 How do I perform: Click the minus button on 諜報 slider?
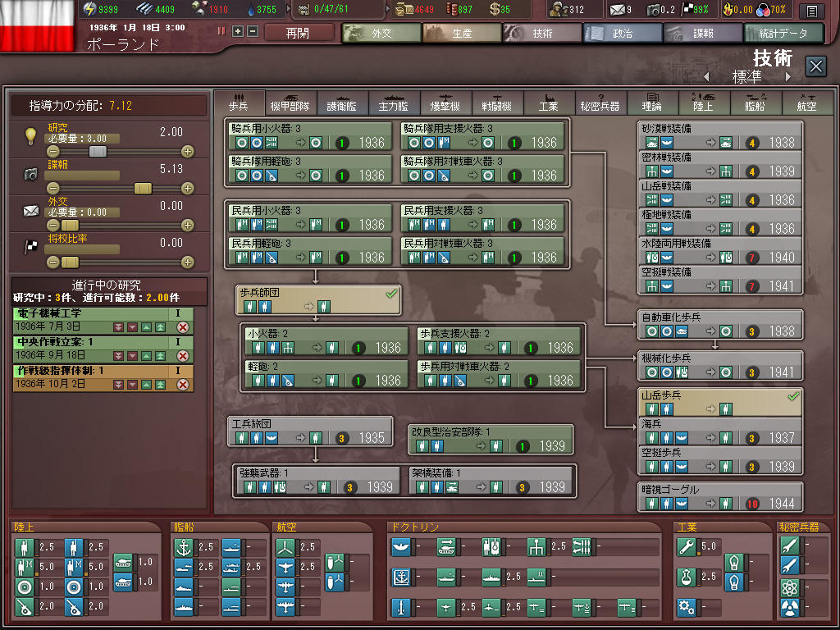53,189
